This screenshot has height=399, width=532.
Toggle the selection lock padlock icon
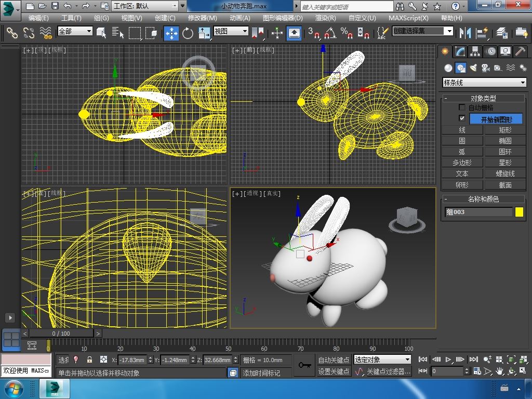(89, 360)
